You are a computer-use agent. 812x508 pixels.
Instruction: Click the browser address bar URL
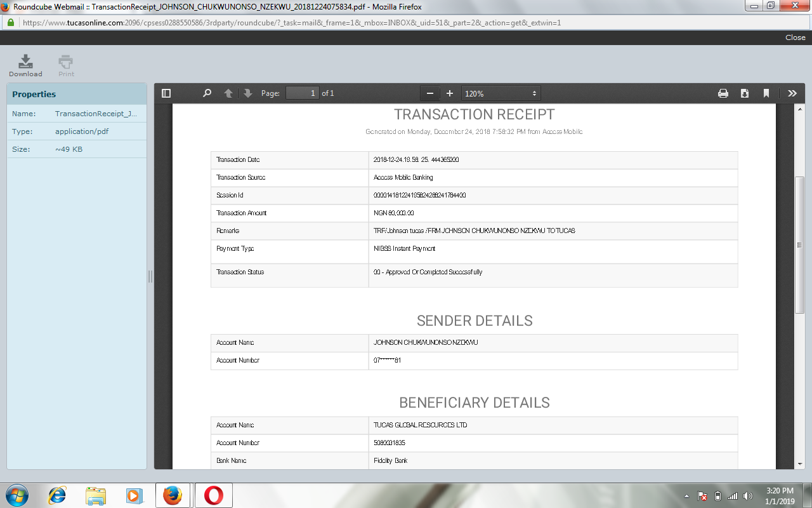[292, 22]
